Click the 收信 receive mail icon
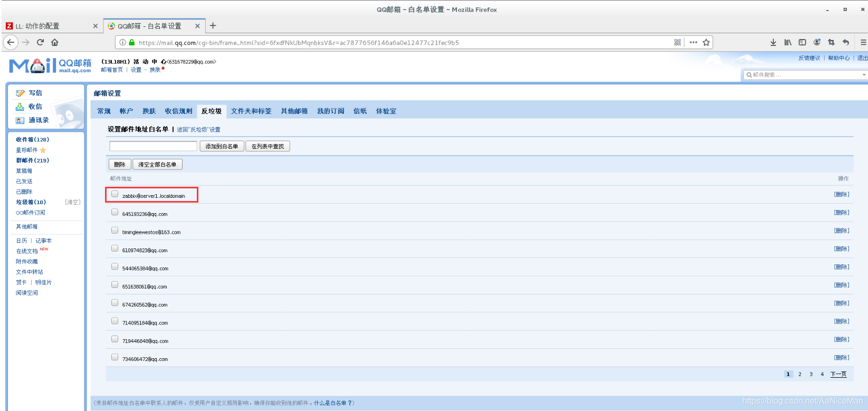The height and width of the screenshot is (411, 868). coord(20,107)
